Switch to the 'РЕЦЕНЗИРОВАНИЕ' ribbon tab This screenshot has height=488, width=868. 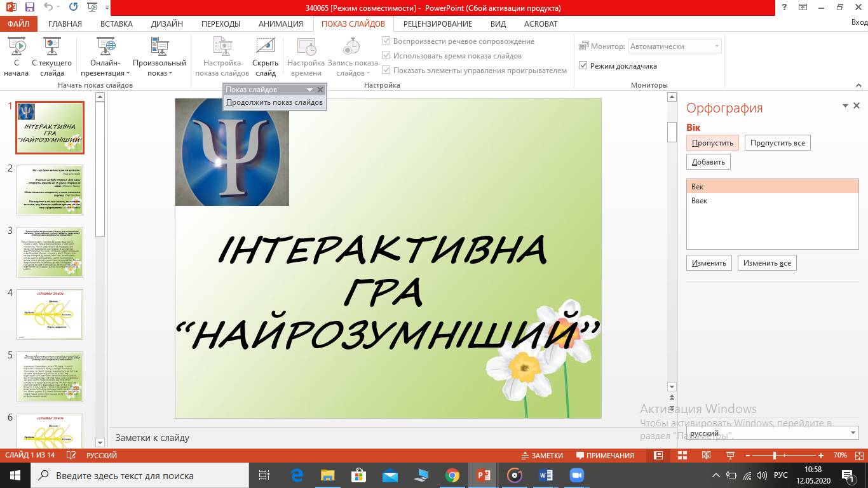click(437, 24)
